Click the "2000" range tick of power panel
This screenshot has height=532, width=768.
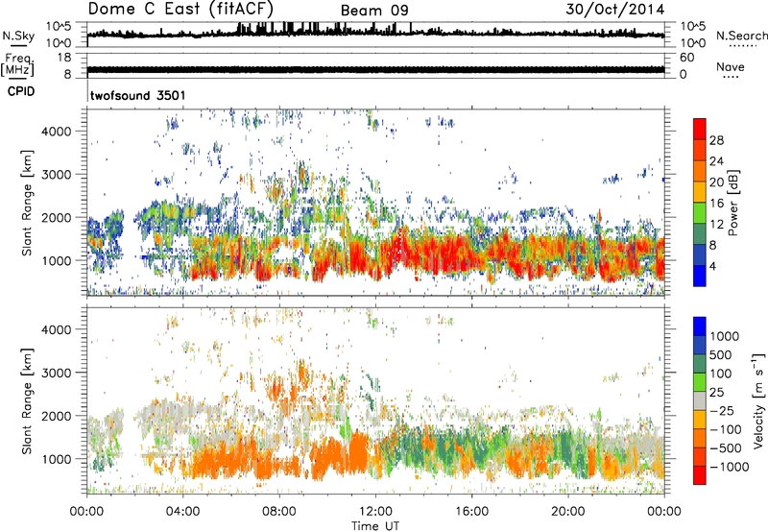point(57,217)
